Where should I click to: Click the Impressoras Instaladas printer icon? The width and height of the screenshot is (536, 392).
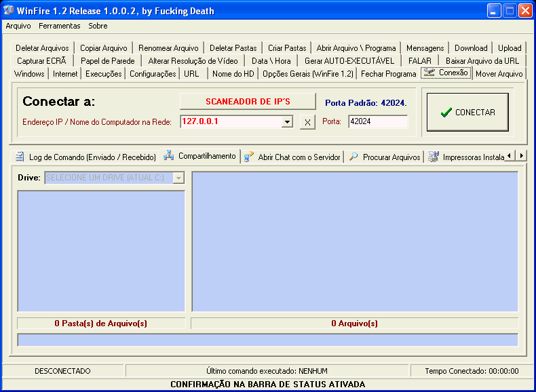(434, 157)
